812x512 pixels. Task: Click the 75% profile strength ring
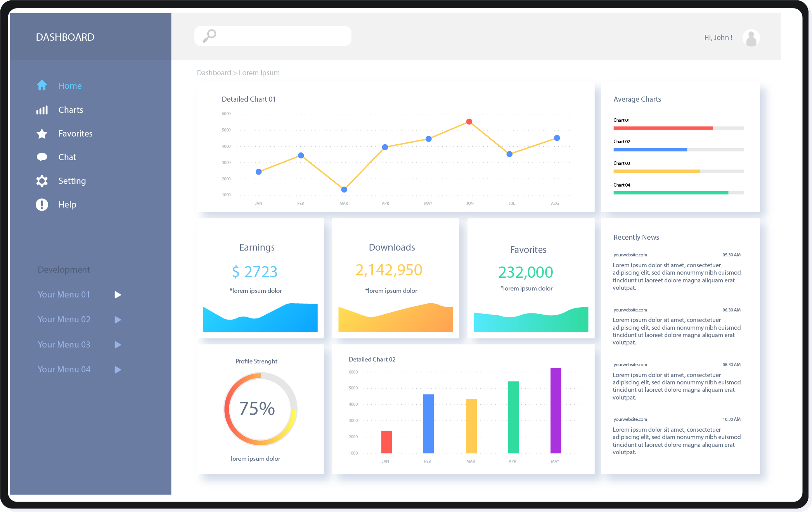click(261, 409)
